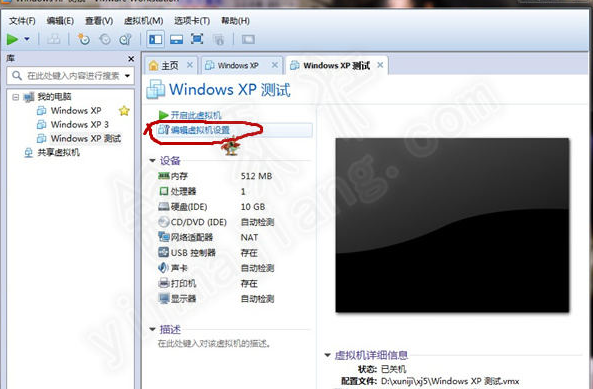Enter full screen mode icon
Viewport: 593px width, 389px height.
coord(197,39)
